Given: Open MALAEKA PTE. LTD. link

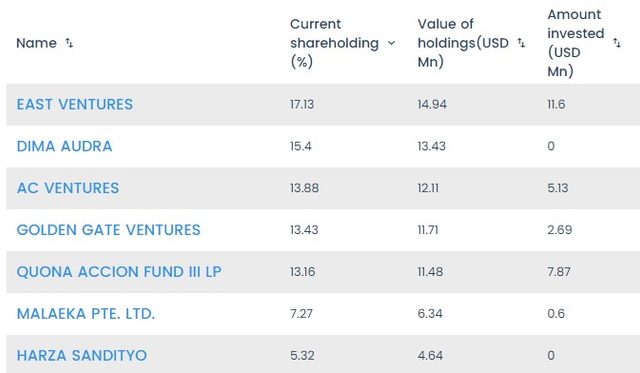Looking at the screenshot, I should click(86, 314).
